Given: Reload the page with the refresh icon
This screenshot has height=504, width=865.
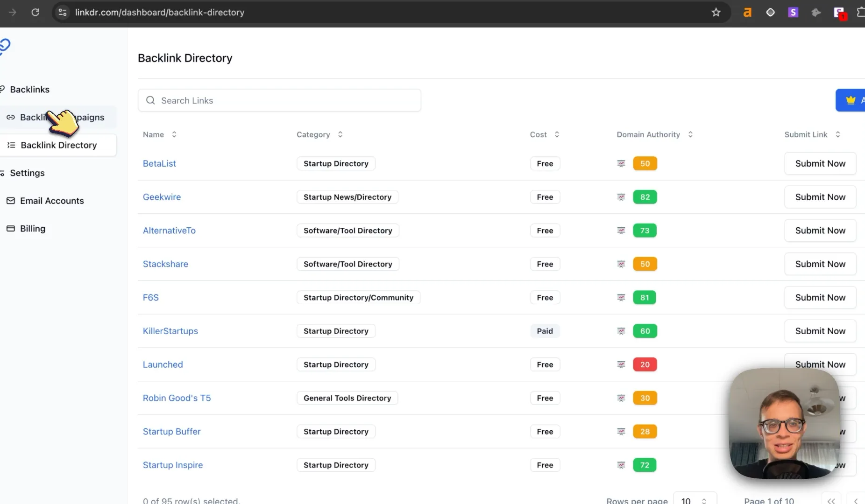Looking at the screenshot, I should pyautogui.click(x=35, y=13).
